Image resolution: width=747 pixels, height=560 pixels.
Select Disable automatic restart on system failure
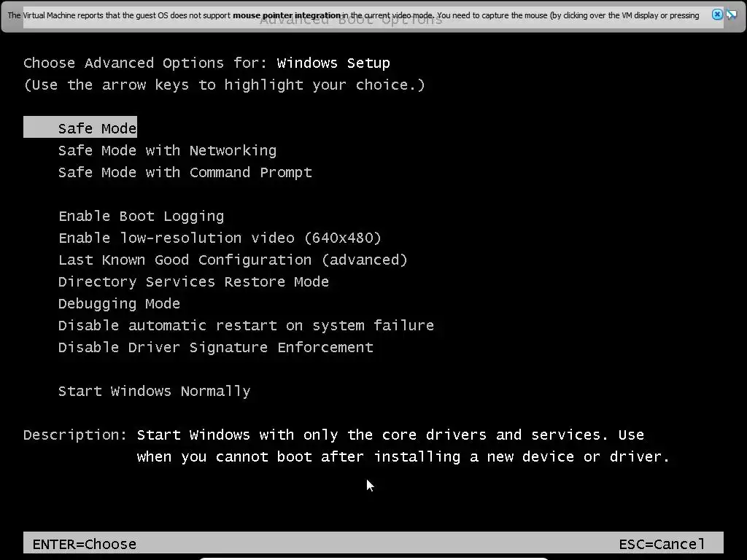click(x=246, y=326)
